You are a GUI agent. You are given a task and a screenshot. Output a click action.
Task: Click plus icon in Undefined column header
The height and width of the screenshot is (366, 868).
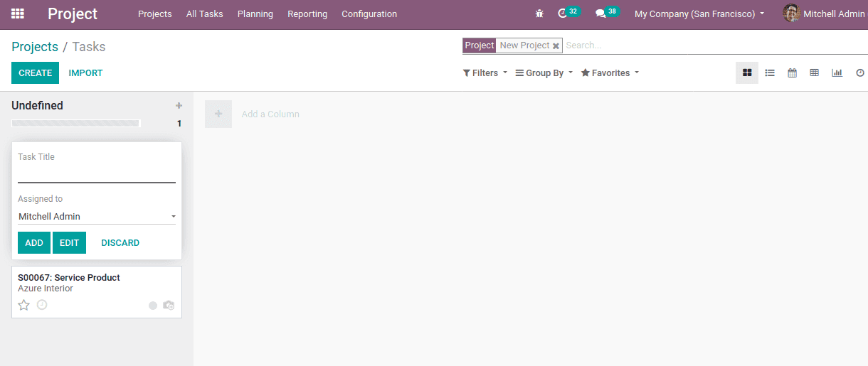pyautogui.click(x=179, y=106)
